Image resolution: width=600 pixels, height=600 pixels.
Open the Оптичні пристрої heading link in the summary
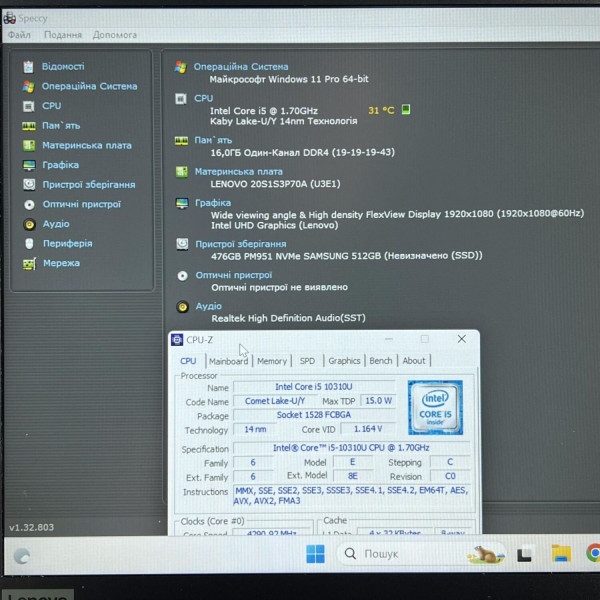[234, 275]
